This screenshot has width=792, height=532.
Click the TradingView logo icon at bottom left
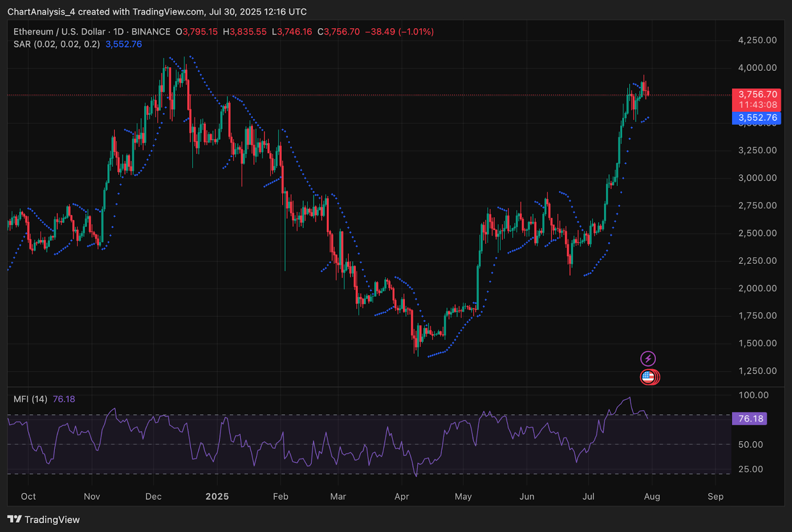tap(14, 519)
